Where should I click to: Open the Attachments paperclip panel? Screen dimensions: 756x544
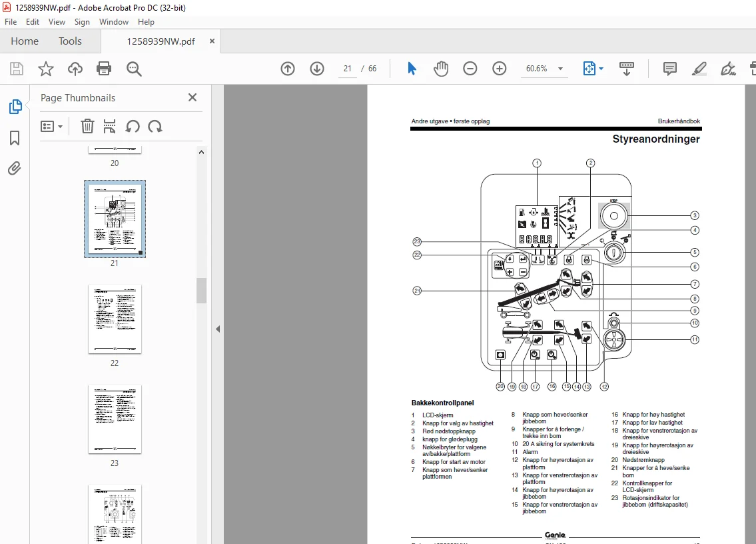(15, 169)
